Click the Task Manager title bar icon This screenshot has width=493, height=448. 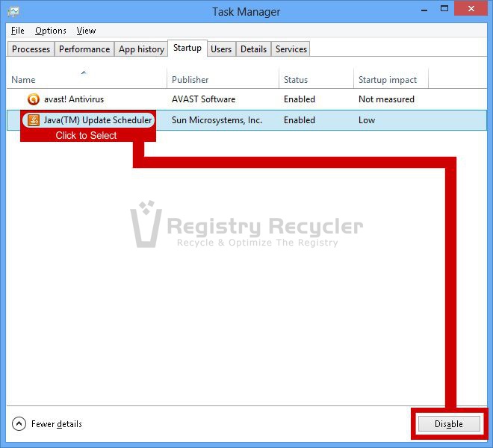pos(13,12)
